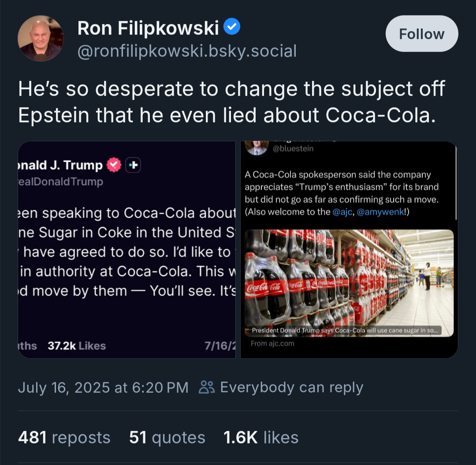View the 481 reposts list
The image size is (476, 465).
(x=64, y=437)
